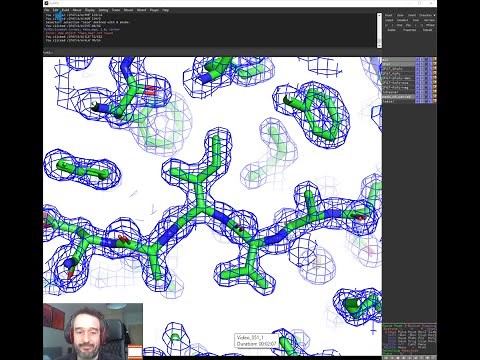Open Show menu for third object row
480x360 pixels.
(421, 68)
